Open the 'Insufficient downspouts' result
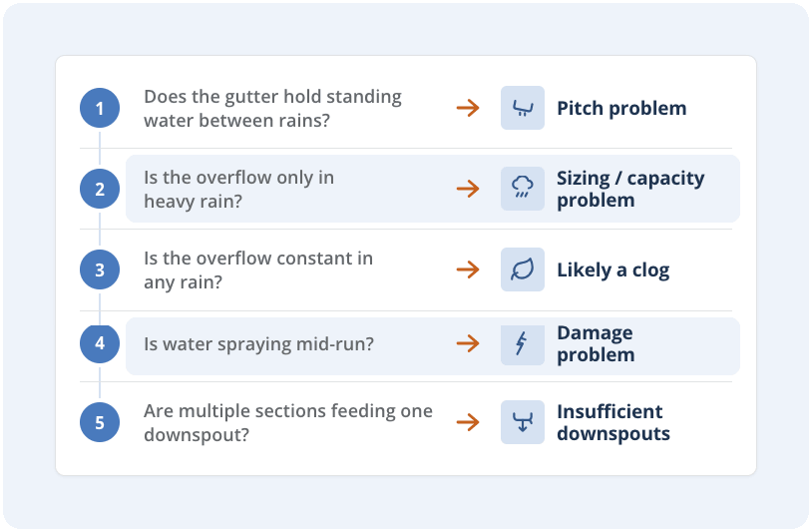This screenshot has width=812, height=531. point(613,422)
